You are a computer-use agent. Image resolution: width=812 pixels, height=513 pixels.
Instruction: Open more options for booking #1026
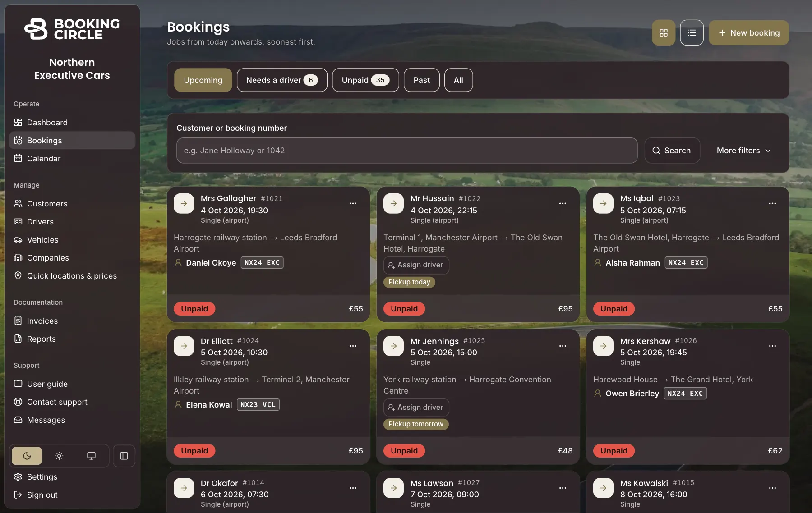pos(772,346)
